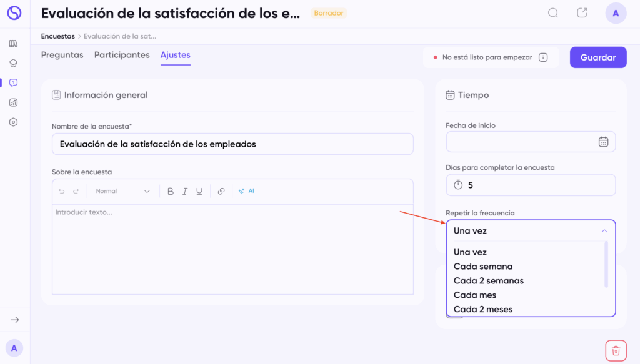The height and width of the screenshot is (364, 640).
Task: Click the red delete trash icon
Action: (x=616, y=350)
